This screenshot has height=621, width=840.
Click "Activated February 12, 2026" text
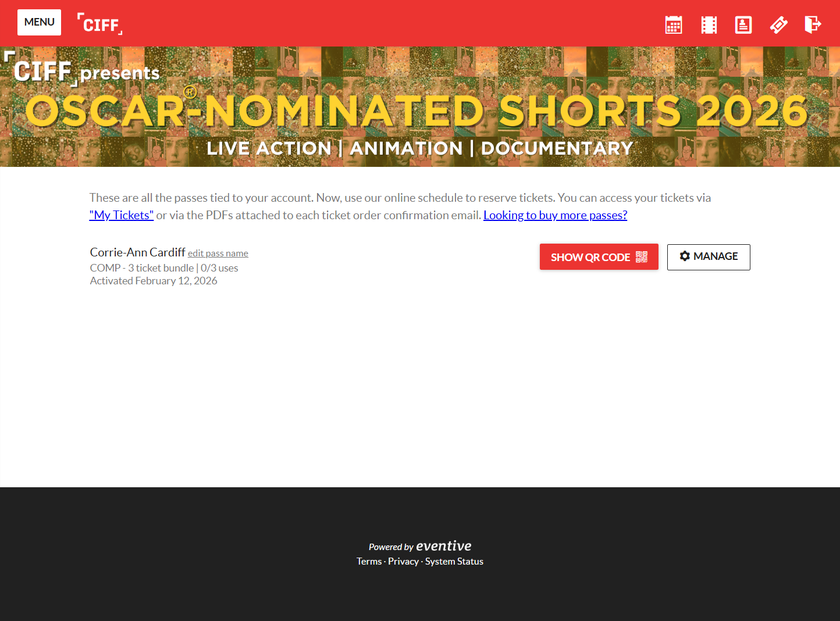[x=154, y=281]
